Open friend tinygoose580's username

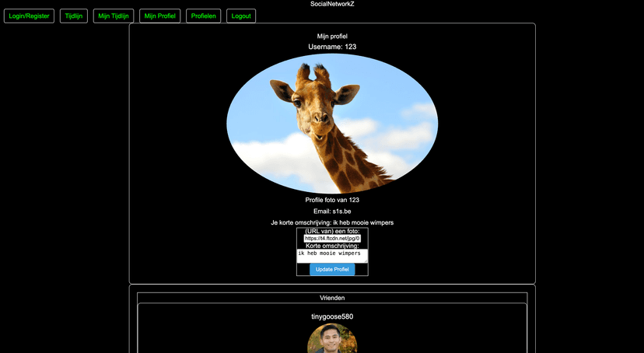tap(332, 316)
